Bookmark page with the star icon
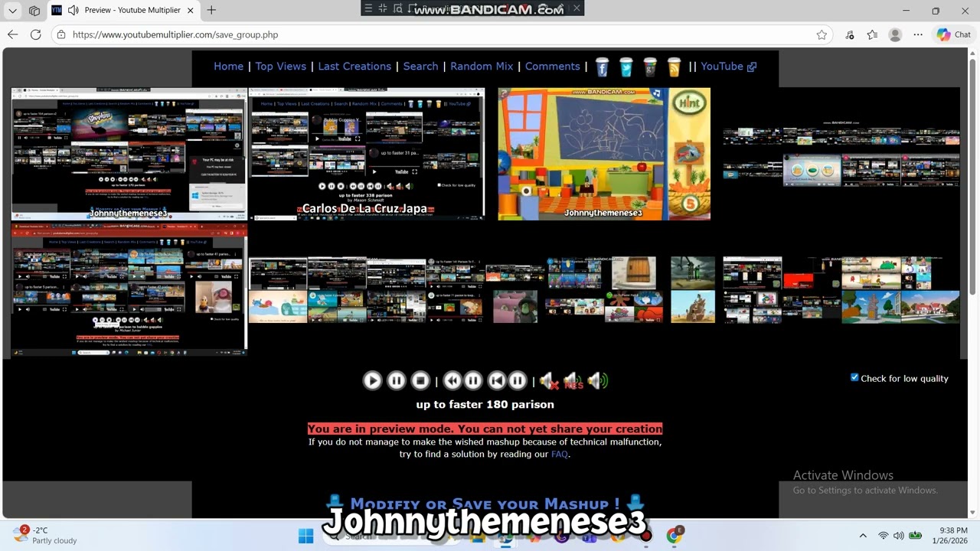Screen dimensions: 980x551 [x=822, y=34]
